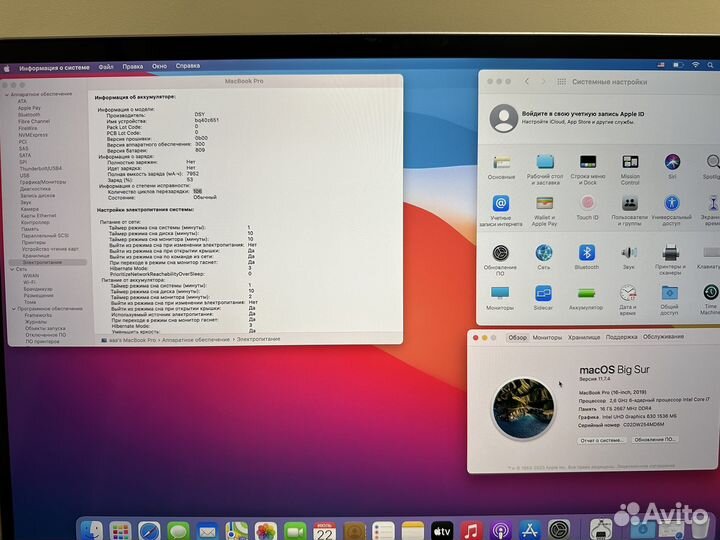Screen dimensions: 720x540
Task: Launch Apple TV from the Dock
Action: pyautogui.click(x=442, y=531)
